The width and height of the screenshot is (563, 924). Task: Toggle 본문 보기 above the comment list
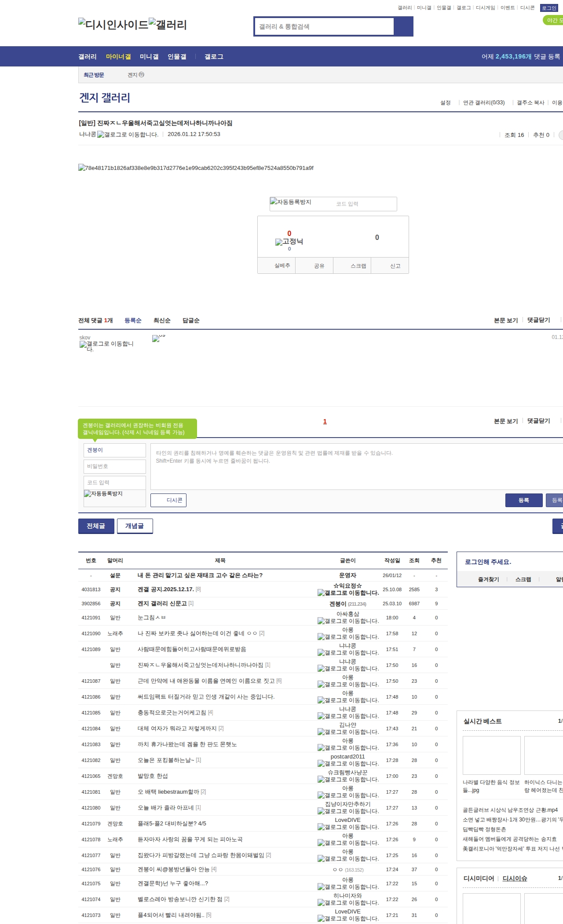(505, 320)
